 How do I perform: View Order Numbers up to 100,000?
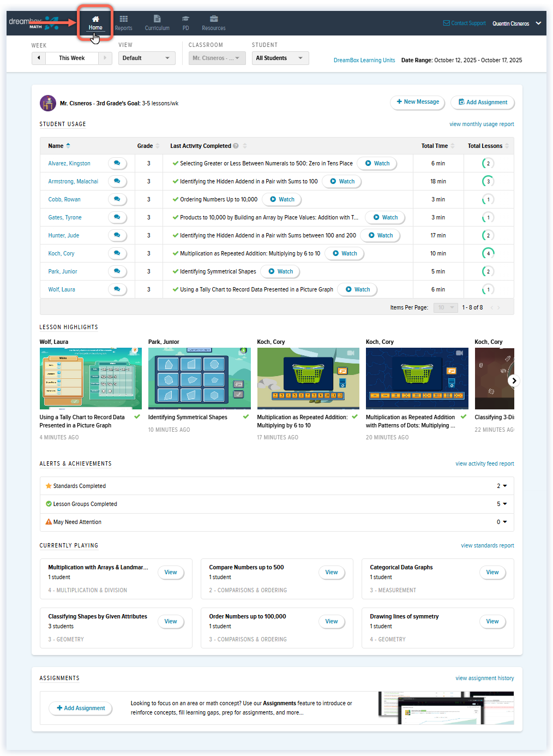pos(332,621)
